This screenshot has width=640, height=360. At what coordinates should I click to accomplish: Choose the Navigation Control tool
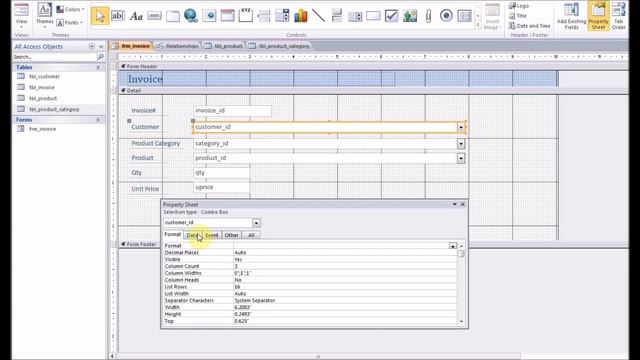(227, 16)
